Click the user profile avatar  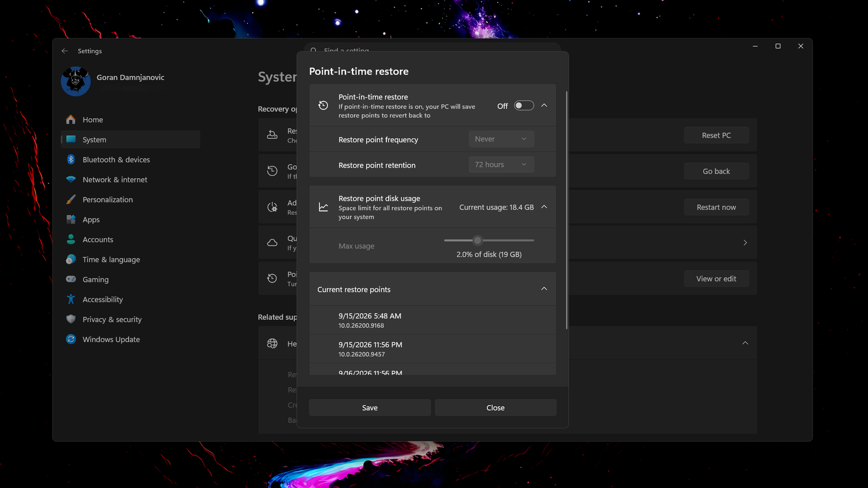[76, 81]
